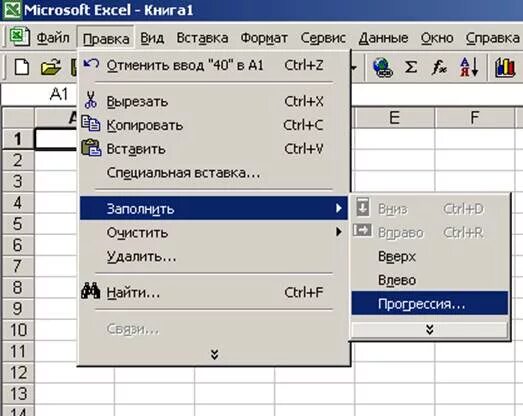This screenshot has height=416, width=523.
Task: Open the Окно menu
Action: [x=437, y=38]
